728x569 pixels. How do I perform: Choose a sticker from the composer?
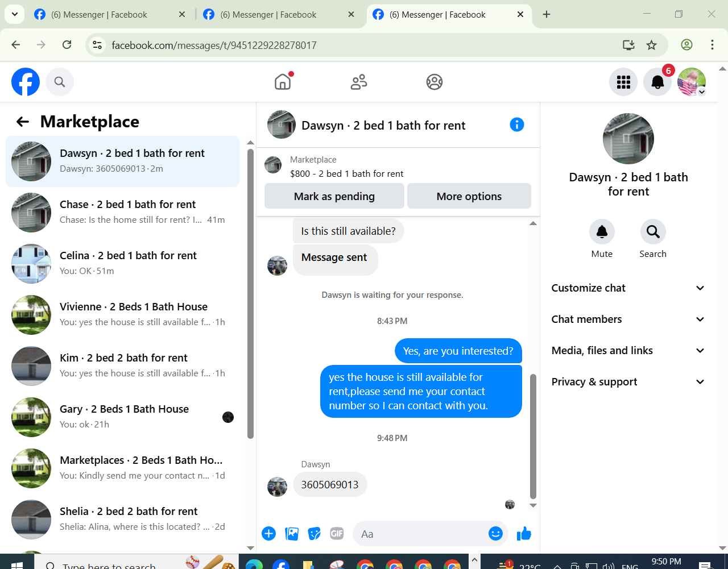(x=315, y=533)
